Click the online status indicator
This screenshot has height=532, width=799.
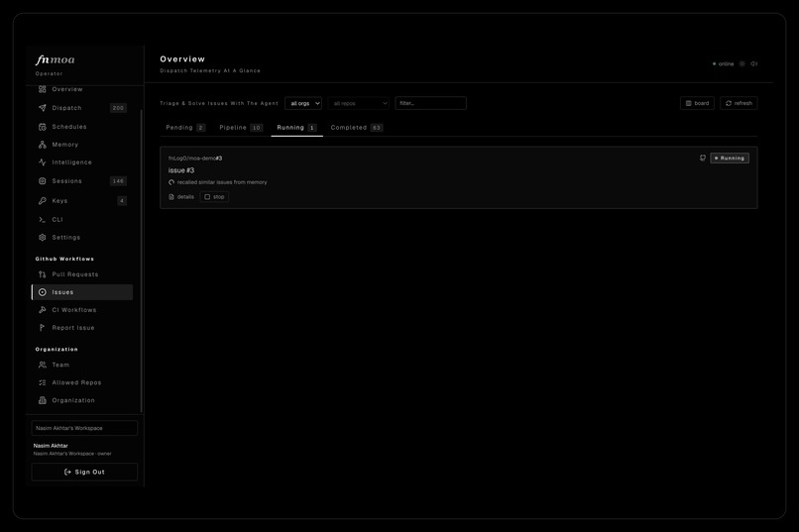(723, 64)
